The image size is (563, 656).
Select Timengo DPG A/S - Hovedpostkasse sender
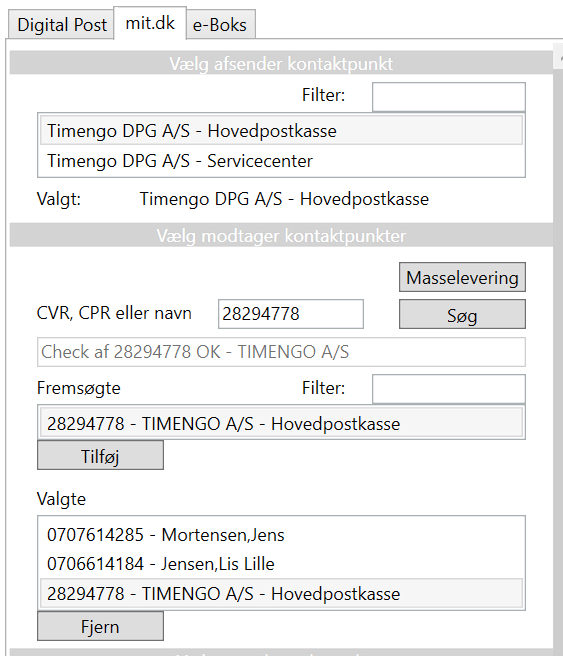[281, 131]
